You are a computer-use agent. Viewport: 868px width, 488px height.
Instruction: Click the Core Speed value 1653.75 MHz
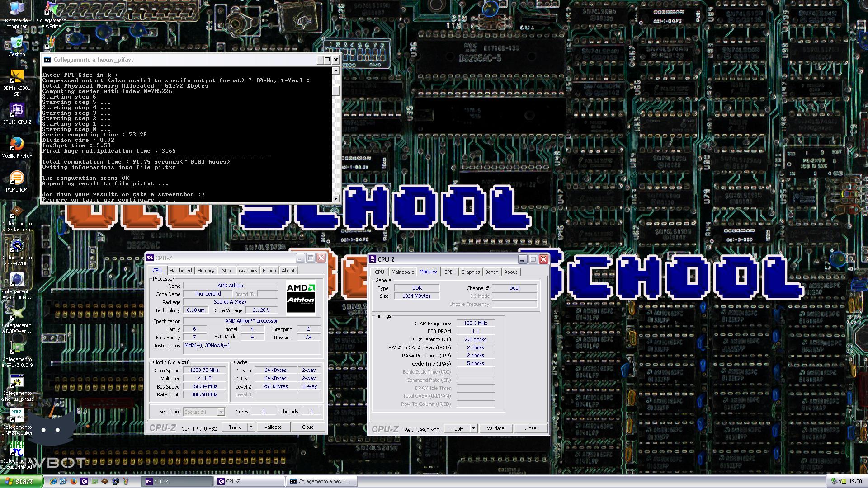(204, 371)
